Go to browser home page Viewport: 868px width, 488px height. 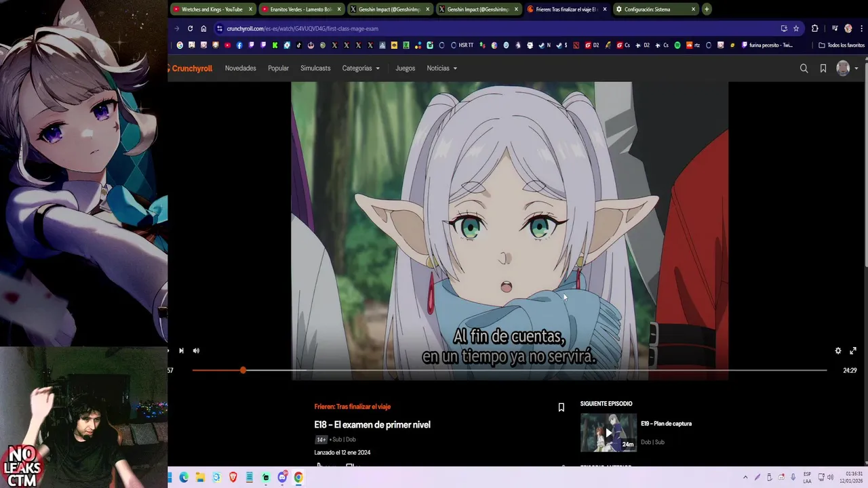pos(203,28)
